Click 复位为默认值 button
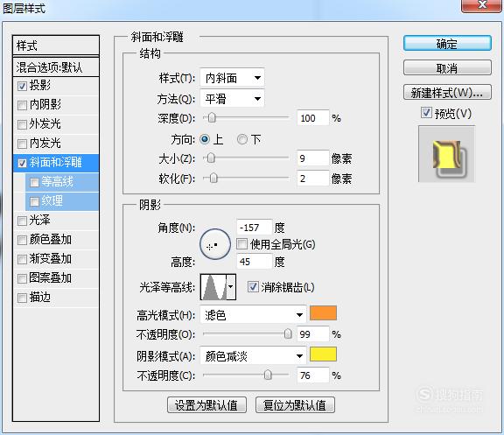Screen dimensions: 504x435 pos(295,404)
